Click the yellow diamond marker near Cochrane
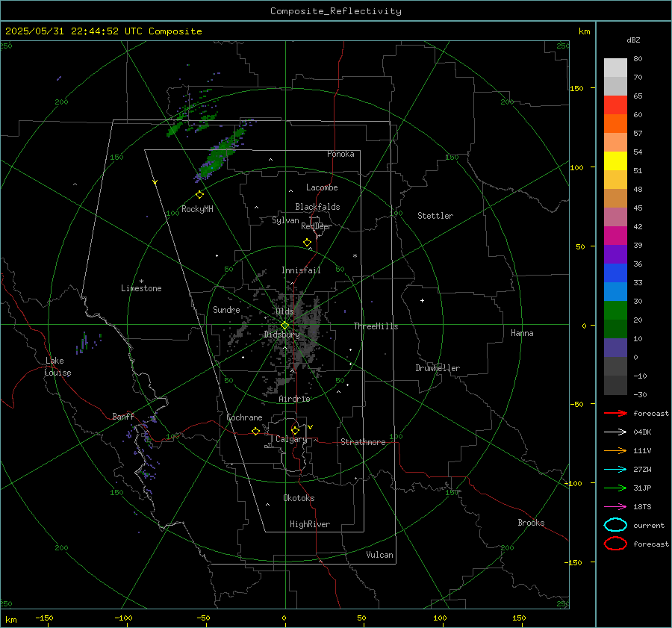 (256, 431)
